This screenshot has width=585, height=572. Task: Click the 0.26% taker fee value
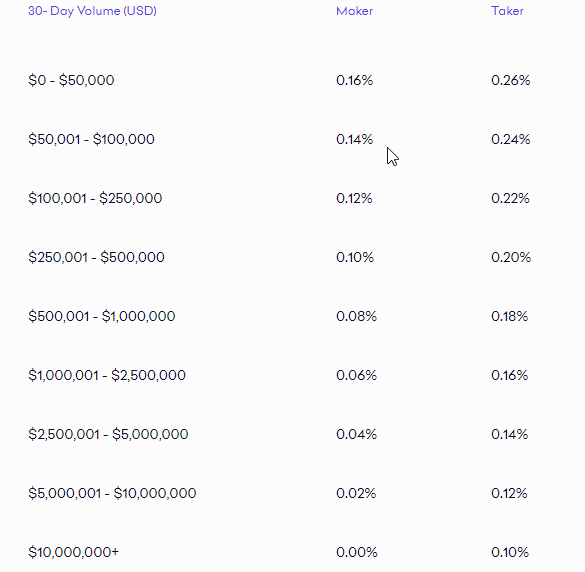tap(510, 80)
